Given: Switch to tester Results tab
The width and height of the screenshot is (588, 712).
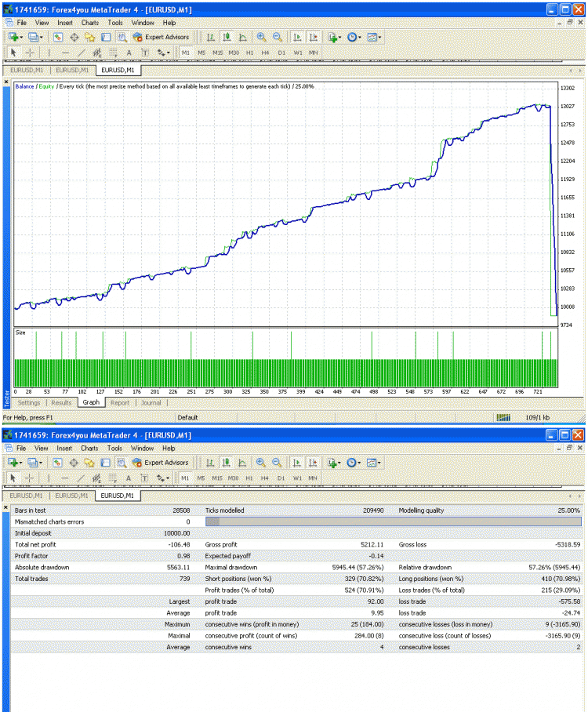Looking at the screenshot, I should (x=61, y=403).
